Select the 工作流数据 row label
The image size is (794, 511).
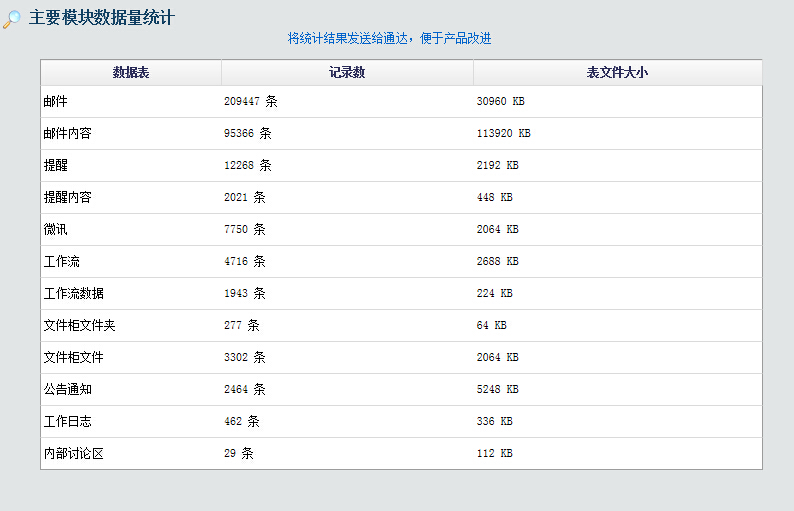coord(74,294)
